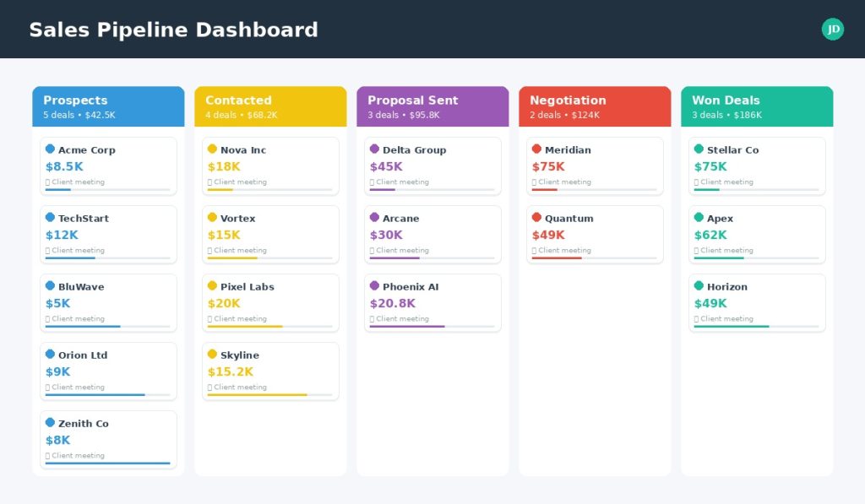This screenshot has height=504, width=865.
Task: Click the JD user avatar icon
Action: pyautogui.click(x=833, y=30)
